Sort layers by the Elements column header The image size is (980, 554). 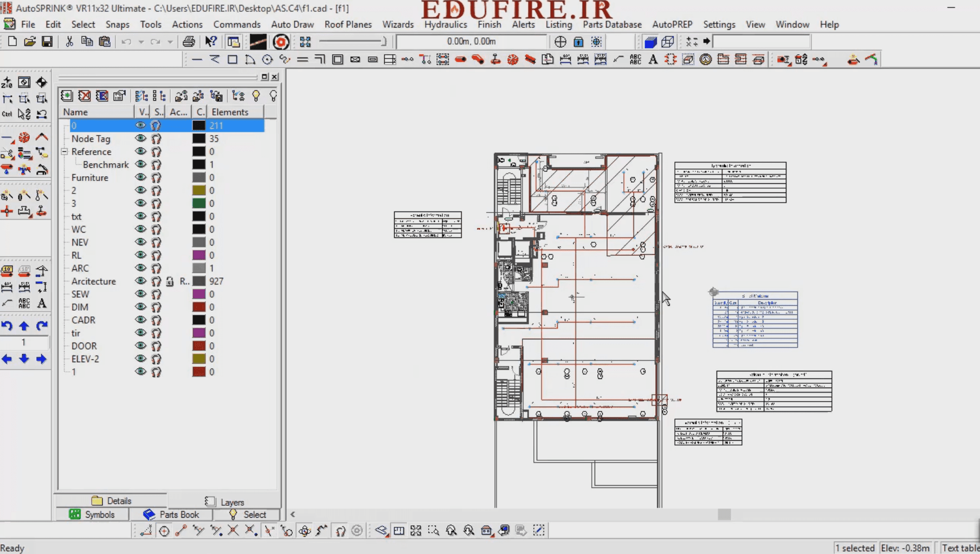[236, 112]
